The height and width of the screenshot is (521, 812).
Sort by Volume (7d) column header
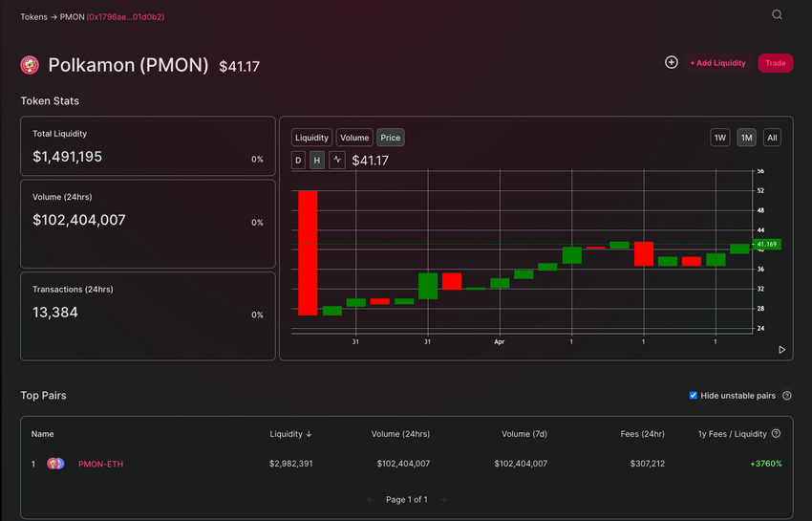click(524, 434)
